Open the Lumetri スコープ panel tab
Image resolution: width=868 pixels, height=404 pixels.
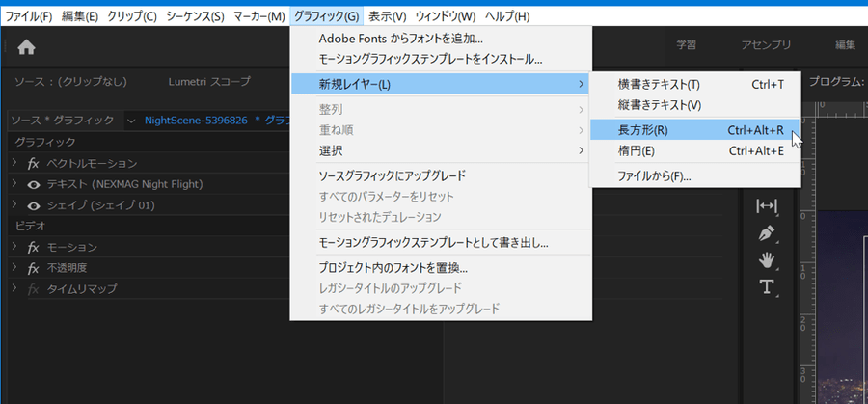pos(208,82)
